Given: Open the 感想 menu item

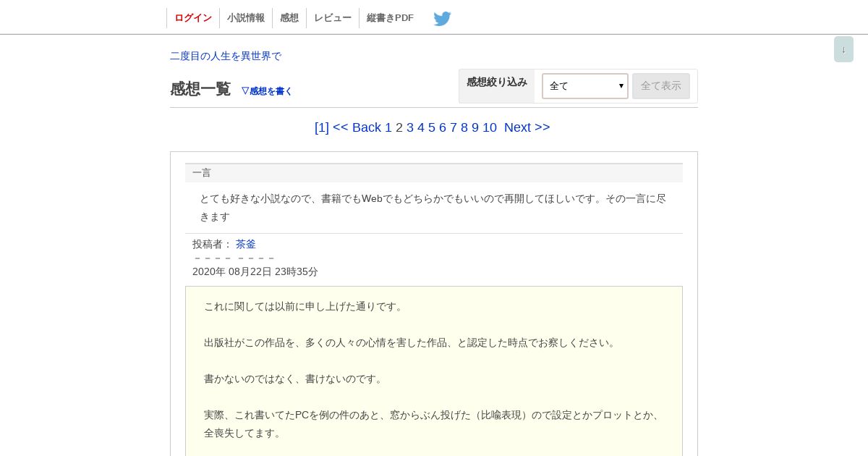Looking at the screenshot, I should [x=289, y=18].
